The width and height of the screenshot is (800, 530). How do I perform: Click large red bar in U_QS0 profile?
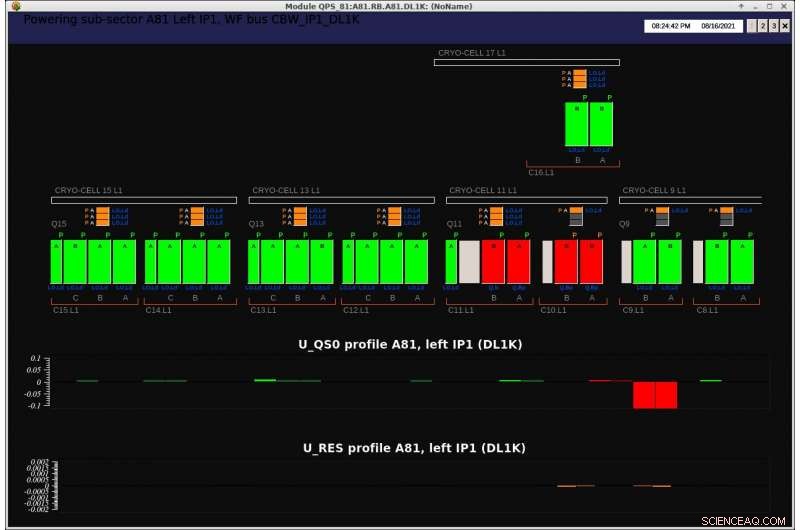point(655,394)
